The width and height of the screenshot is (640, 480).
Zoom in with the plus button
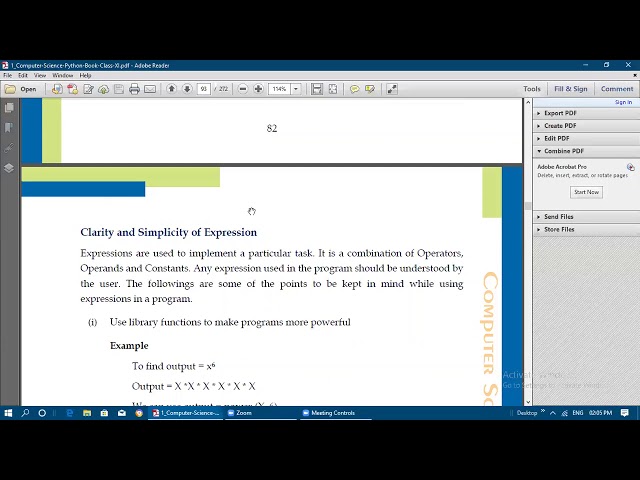[x=258, y=89]
